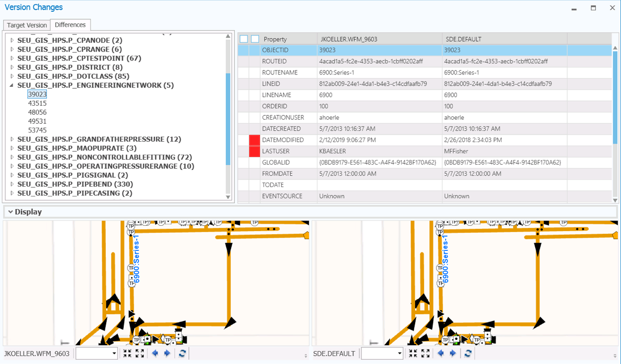Click full extent icon below JKOELLER.WFM_9603 map
Viewport: 621px width, 364px height.
[x=139, y=353]
